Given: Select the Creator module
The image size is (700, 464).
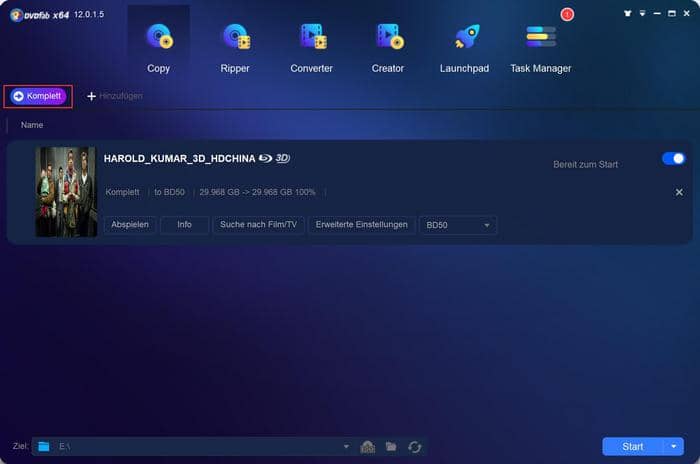Looking at the screenshot, I should coord(388,48).
